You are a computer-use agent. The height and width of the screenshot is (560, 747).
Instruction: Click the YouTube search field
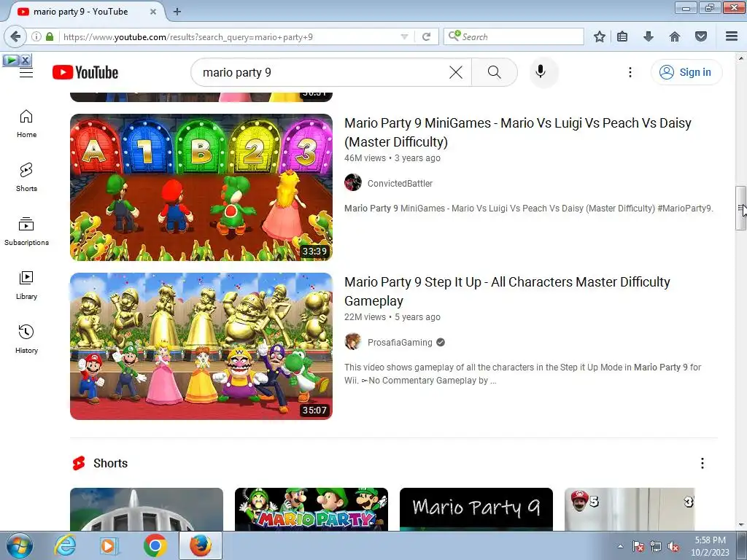tap(324, 72)
